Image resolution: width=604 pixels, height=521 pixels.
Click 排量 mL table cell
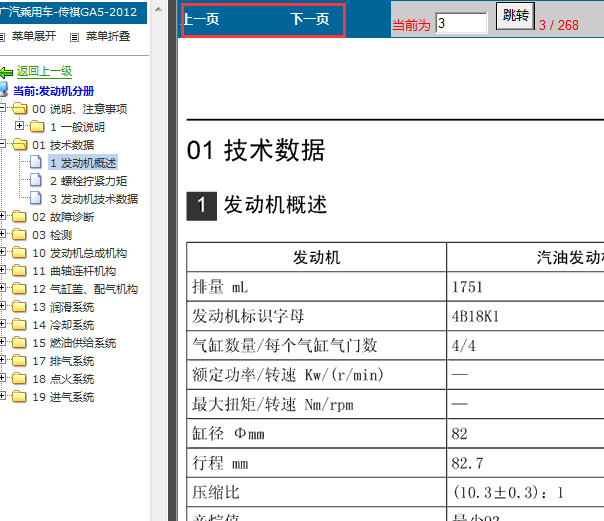tap(317, 287)
